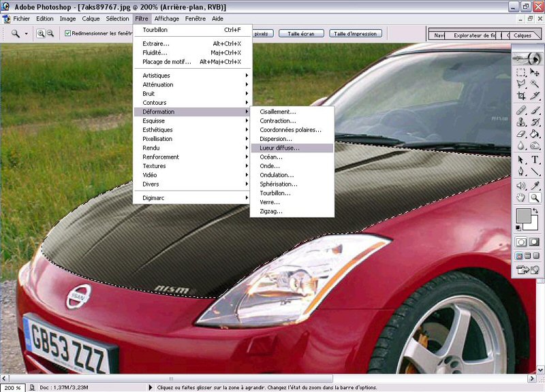Open status bar info arrow menu

tap(151, 387)
